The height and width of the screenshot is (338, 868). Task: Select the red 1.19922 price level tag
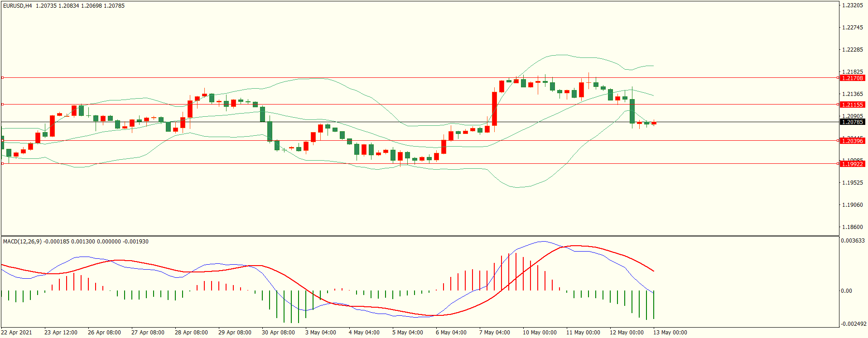pos(852,164)
